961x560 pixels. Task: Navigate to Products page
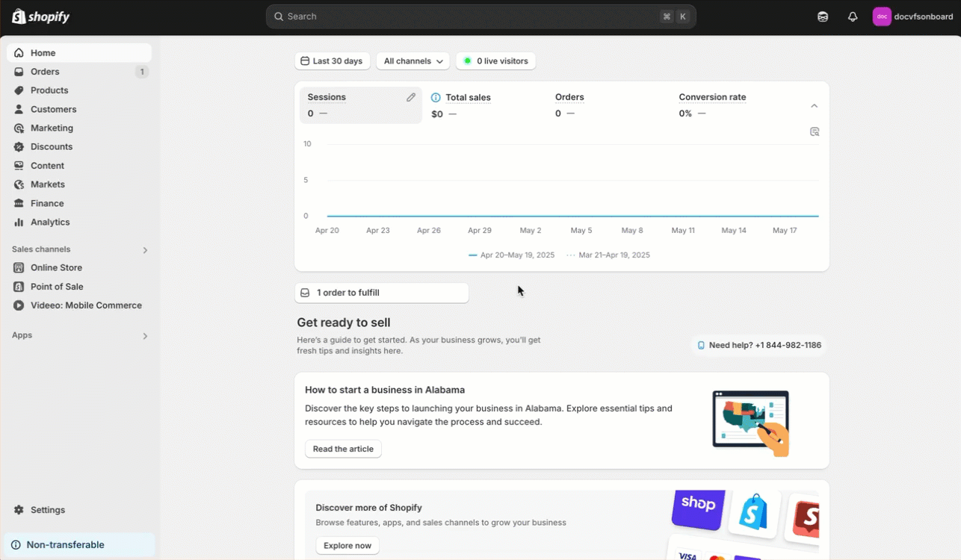click(49, 90)
